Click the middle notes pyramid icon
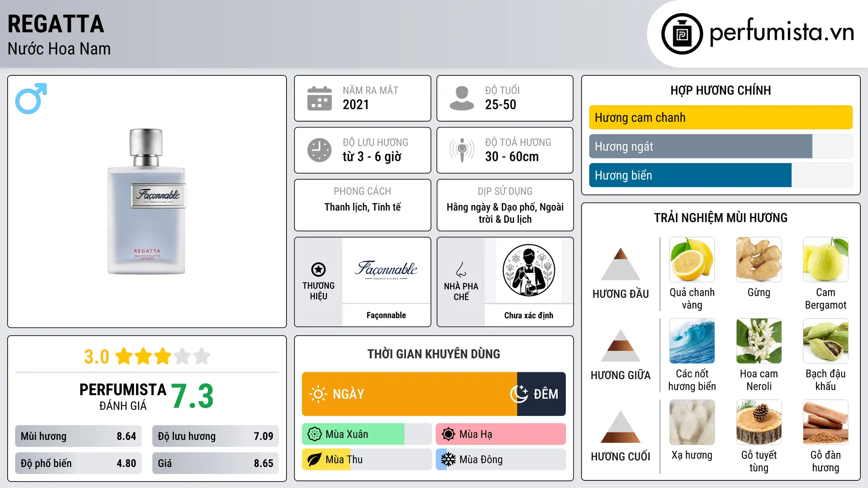 pyautogui.click(x=620, y=345)
